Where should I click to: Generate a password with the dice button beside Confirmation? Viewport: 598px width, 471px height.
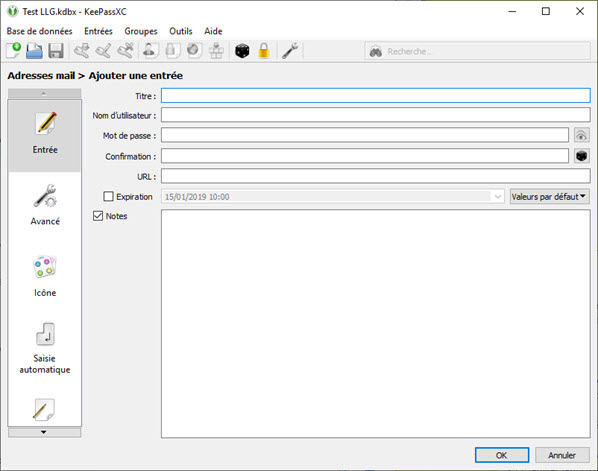[582, 156]
